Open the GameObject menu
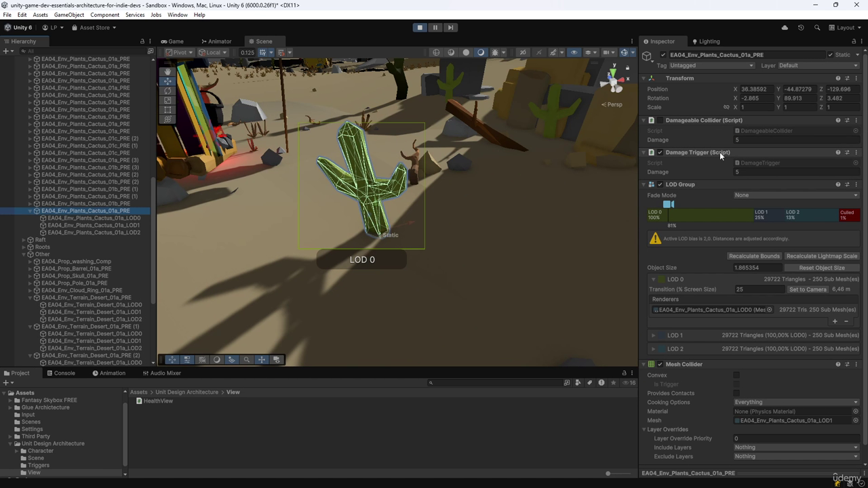 (x=69, y=15)
